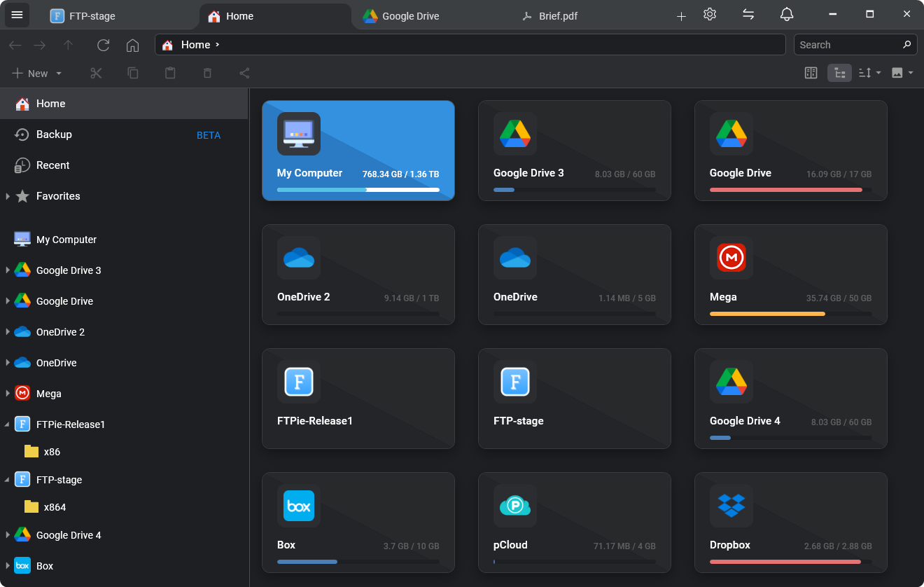Viewport: 924px width, 587px height.
Task: Open the Share icon in the toolbar
Action: click(x=244, y=73)
